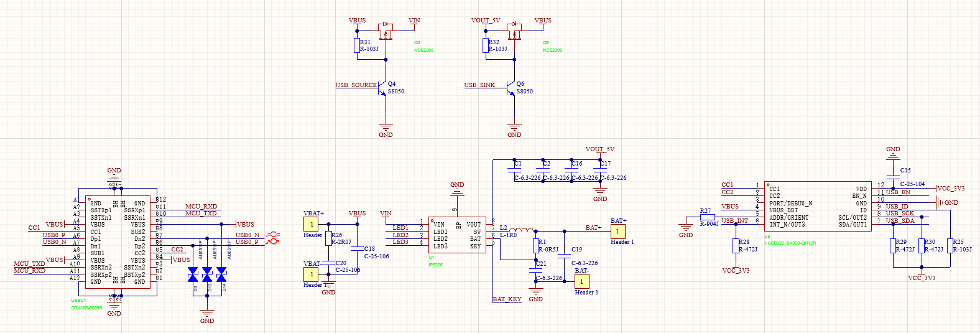Click the LED3 net label
This screenshot has width=980, height=333.
[400, 242]
